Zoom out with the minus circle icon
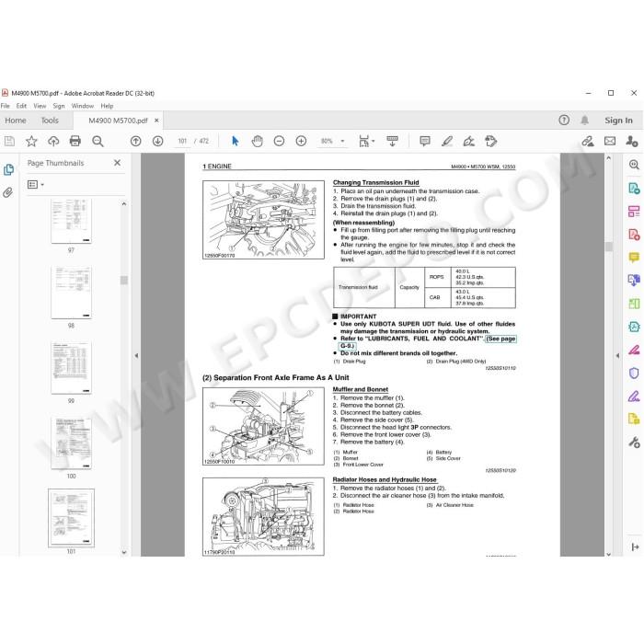Screen dimensions: 644x644 (x=279, y=142)
